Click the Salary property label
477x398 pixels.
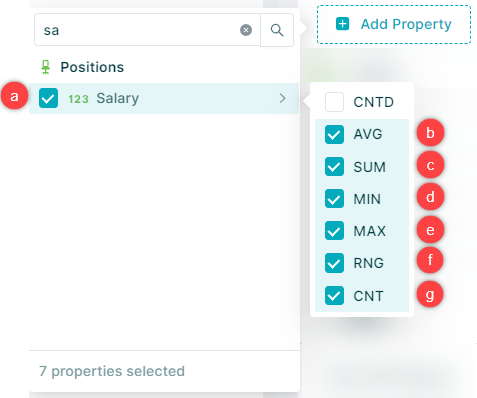coord(118,99)
